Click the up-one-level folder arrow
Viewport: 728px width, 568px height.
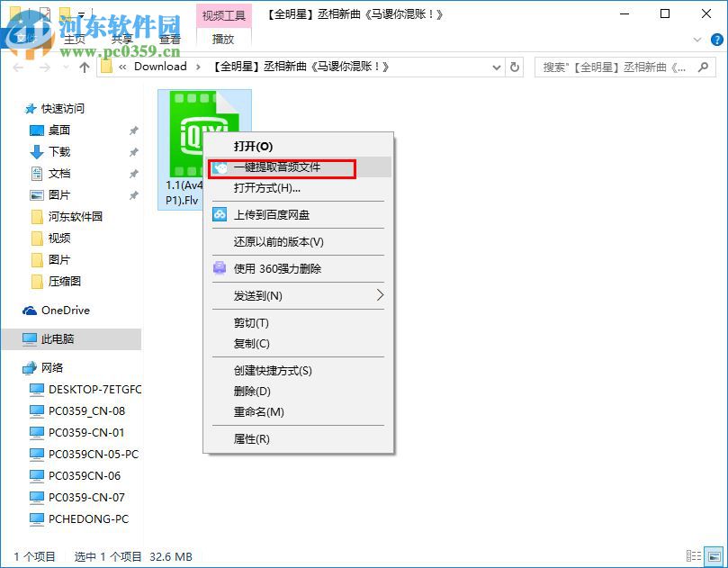click(x=84, y=67)
